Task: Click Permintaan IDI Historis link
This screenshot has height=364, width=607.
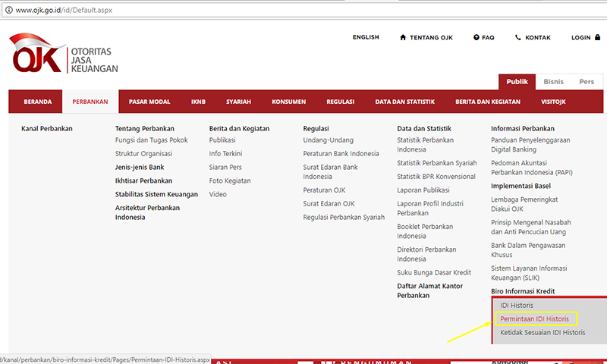Action: pyautogui.click(x=534, y=319)
